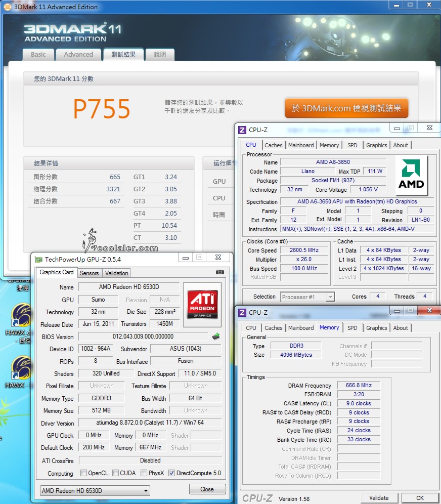This screenshot has width=441, height=504.
Task: Toggle the DirectCompute 5.0 checkbox
Action: pos(171,473)
